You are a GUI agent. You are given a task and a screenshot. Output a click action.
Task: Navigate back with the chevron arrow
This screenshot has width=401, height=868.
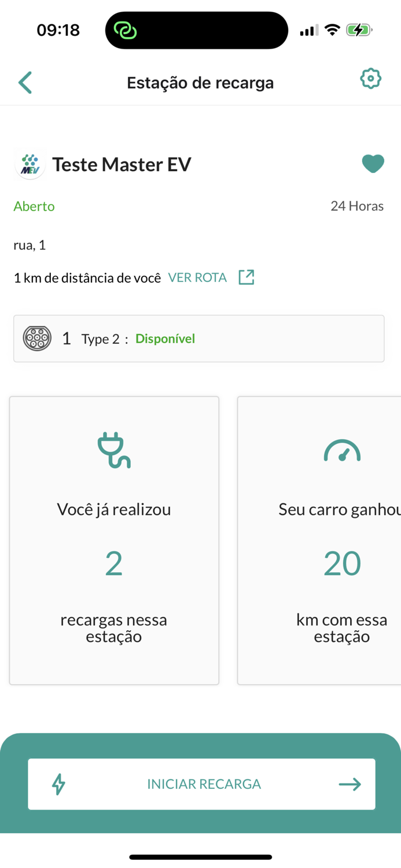point(25,82)
